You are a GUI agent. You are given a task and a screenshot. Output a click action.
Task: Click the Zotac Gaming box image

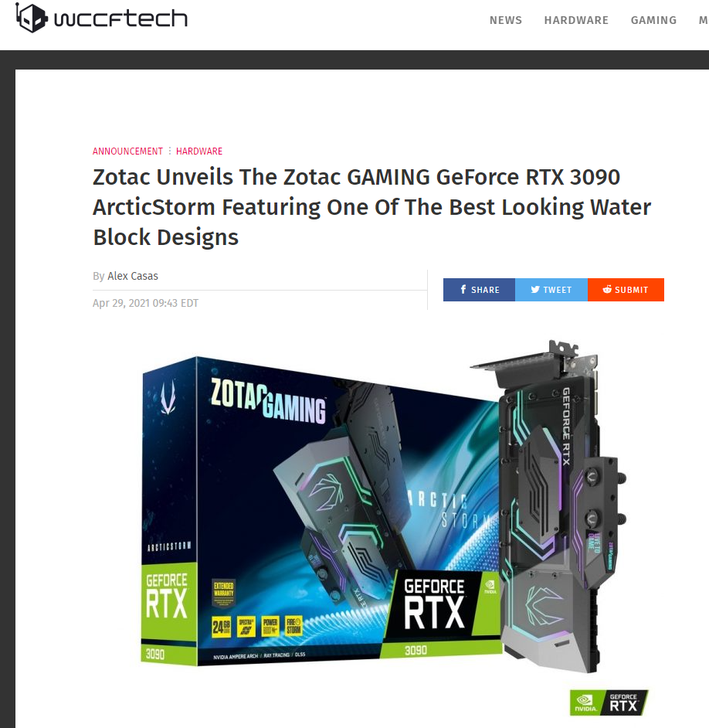(x=321, y=511)
